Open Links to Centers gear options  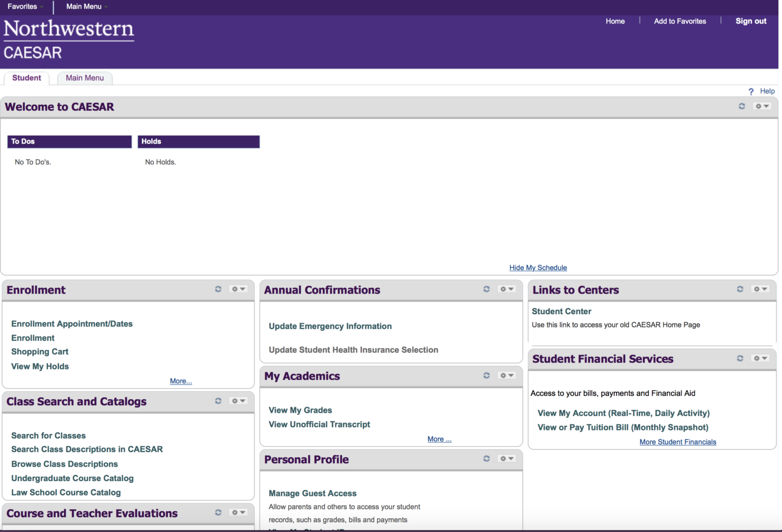[760, 289]
